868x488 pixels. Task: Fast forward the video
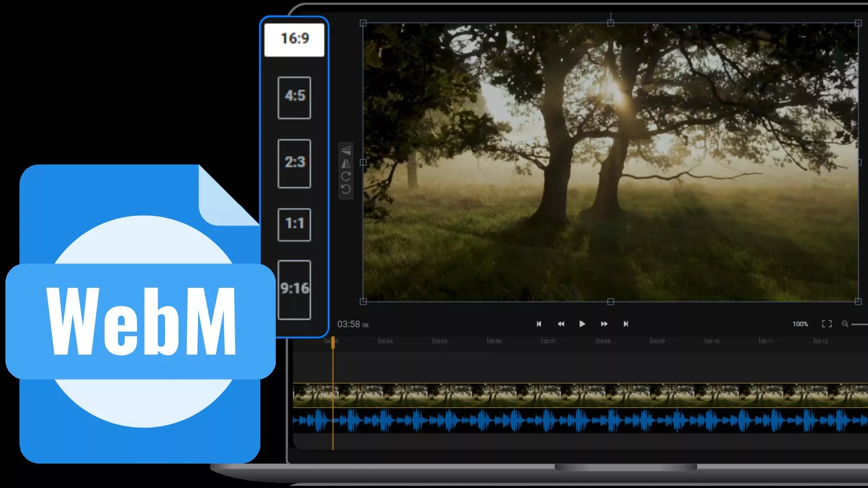click(x=604, y=324)
